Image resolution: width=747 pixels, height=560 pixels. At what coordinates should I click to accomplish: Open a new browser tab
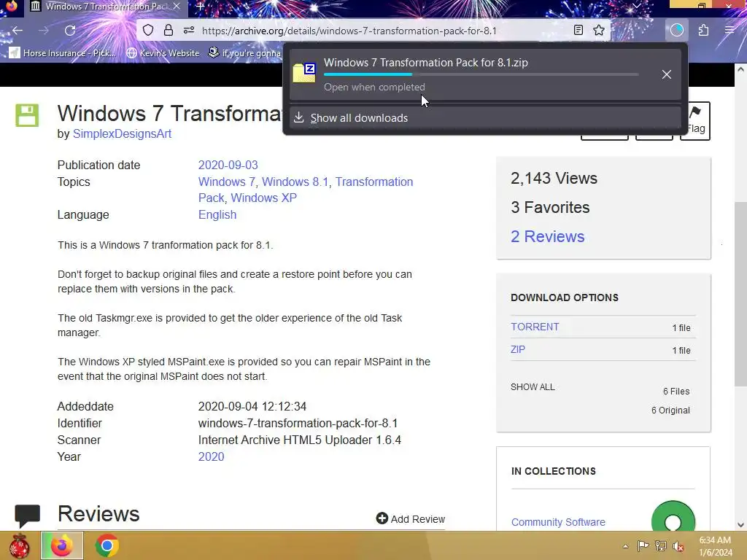click(x=200, y=7)
